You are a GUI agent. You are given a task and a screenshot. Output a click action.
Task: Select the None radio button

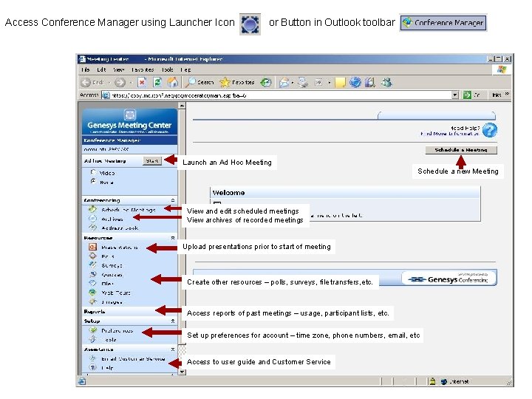point(93,182)
